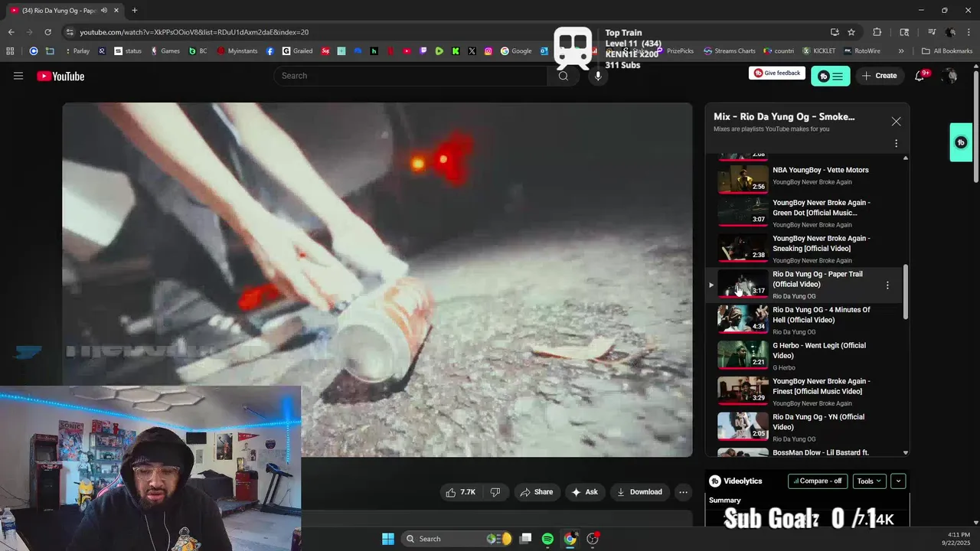
Task: Go back in Chrome browser
Action: pyautogui.click(x=11, y=32)
